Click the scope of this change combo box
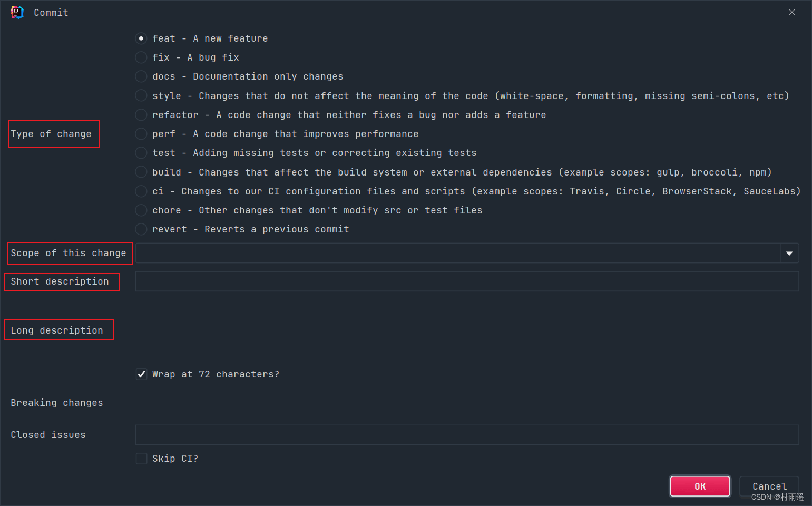This screenshot has height=506, width=812. click(x=457, y=253)
